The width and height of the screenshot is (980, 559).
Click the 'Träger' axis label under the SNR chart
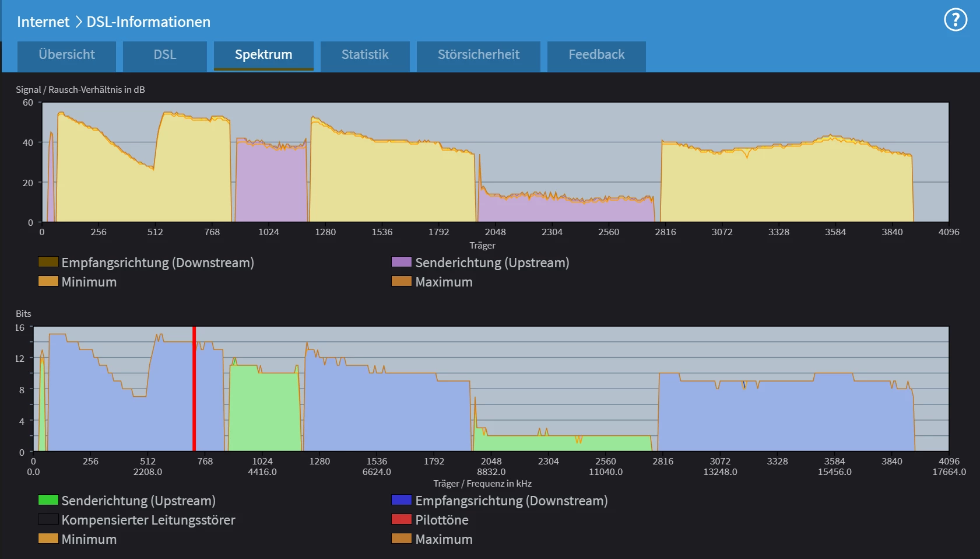[x=482, y=245]
